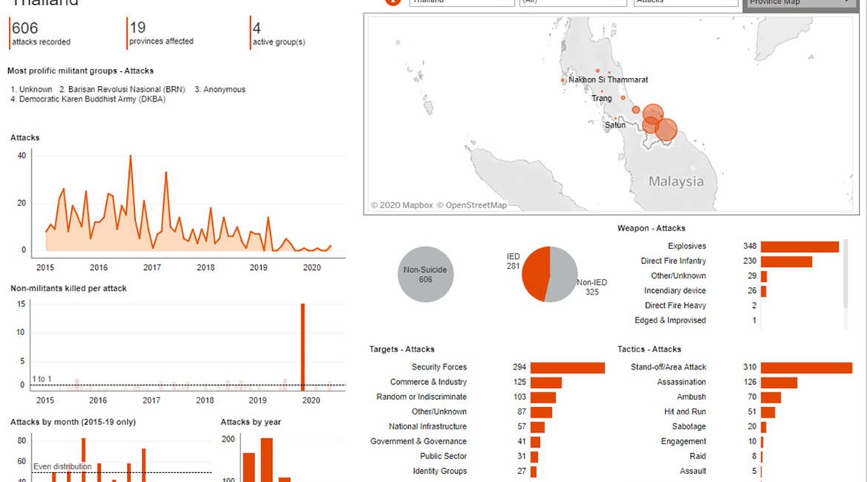
Task: Select the Other/Unknown target bar showing 87
Action: 542,412
